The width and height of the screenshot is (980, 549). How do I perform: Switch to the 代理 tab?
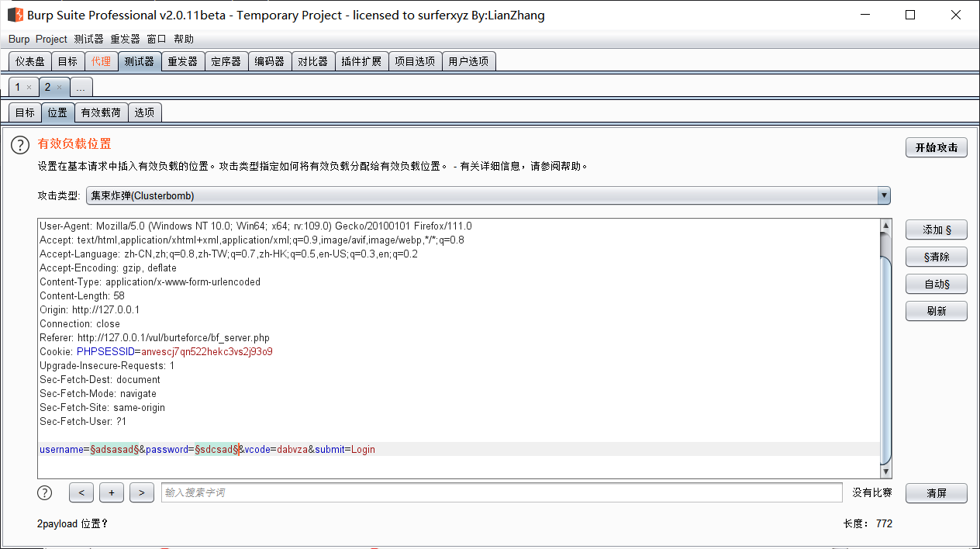click(x=101, y=61)
